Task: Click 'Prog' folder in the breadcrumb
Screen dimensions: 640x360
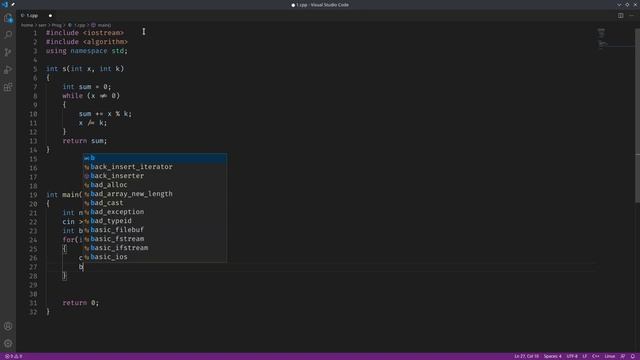Action: tap(56, 25)
